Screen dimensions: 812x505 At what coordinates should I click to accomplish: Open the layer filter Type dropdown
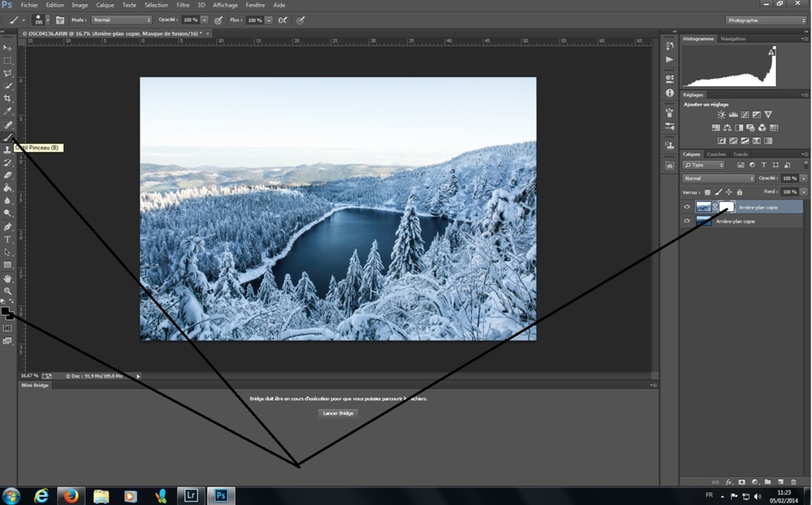point(703,165)
